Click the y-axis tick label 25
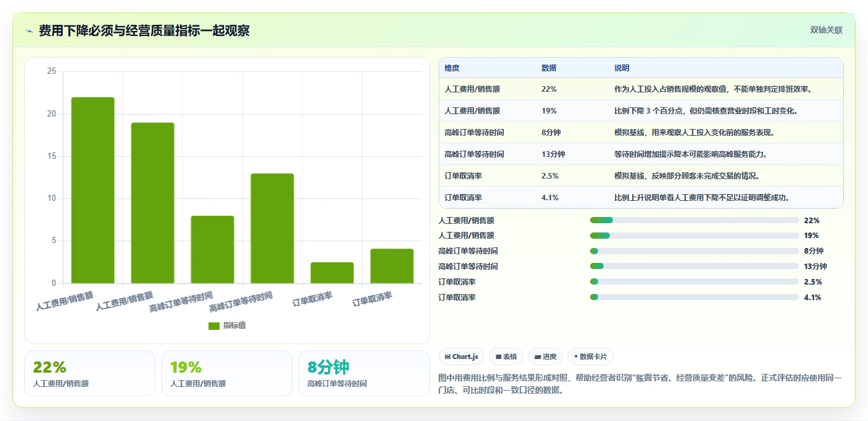 tap(51, 72)
